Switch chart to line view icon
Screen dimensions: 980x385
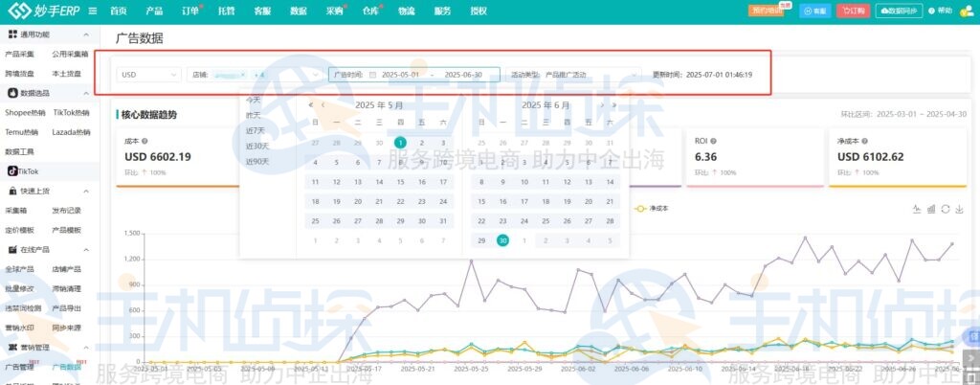point(917,209)
